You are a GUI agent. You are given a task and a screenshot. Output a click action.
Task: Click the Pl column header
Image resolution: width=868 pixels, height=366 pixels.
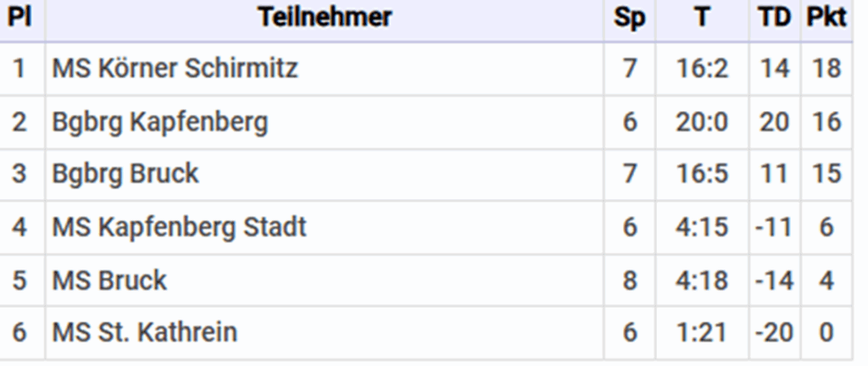[19, 17]
